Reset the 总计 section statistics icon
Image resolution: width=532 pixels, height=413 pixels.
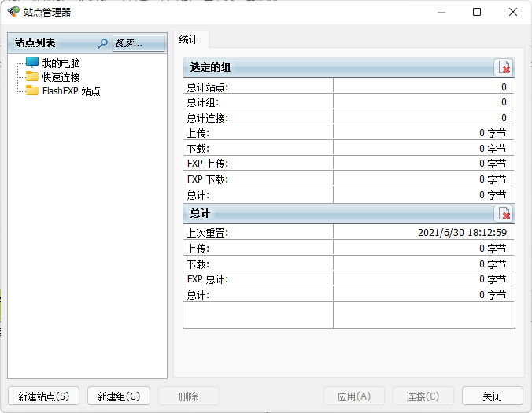[504, 214]
